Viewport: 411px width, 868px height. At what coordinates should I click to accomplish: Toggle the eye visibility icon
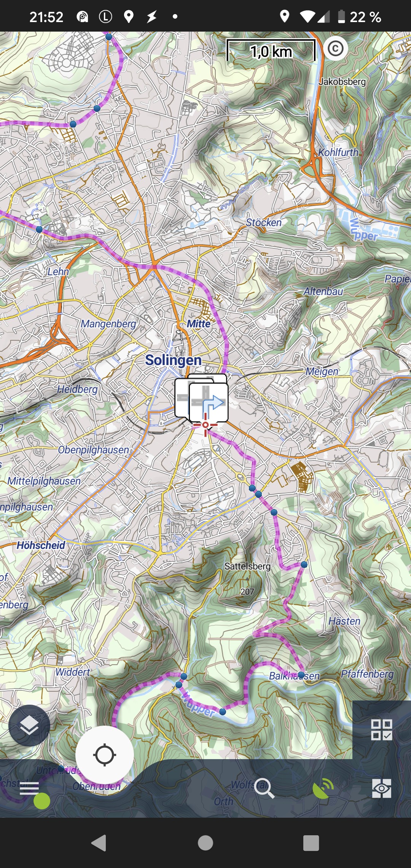381,788
